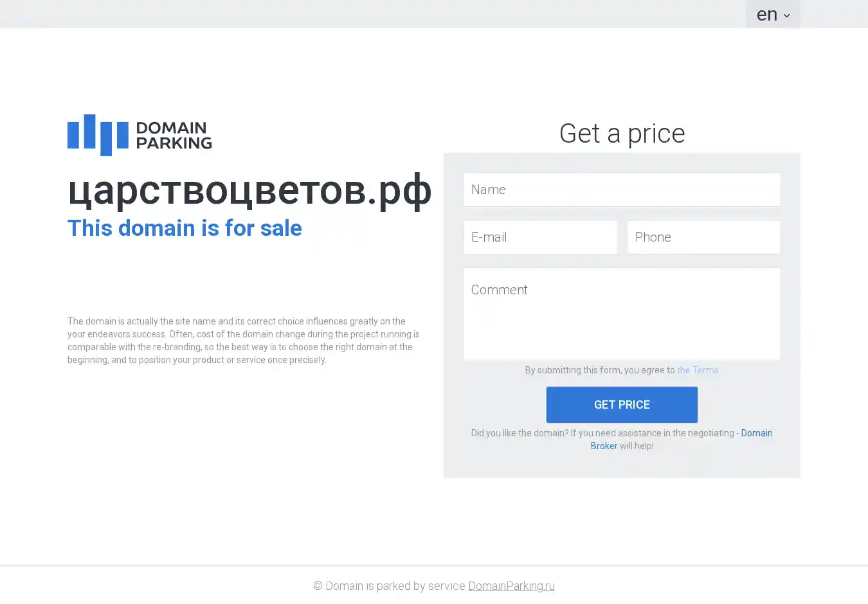Click inside the Comment text area
The height and width of the screenshot is (604, 868).
point(621,314)
